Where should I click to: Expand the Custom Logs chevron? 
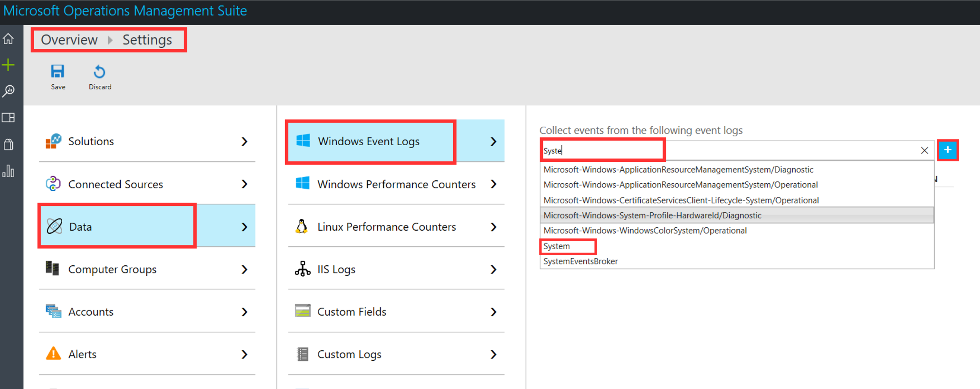coord(494,355)
